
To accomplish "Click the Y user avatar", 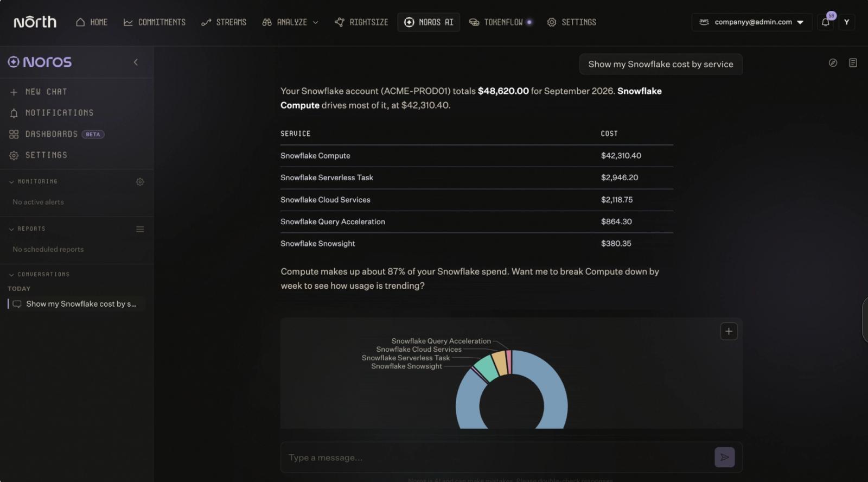I will 846,22.
